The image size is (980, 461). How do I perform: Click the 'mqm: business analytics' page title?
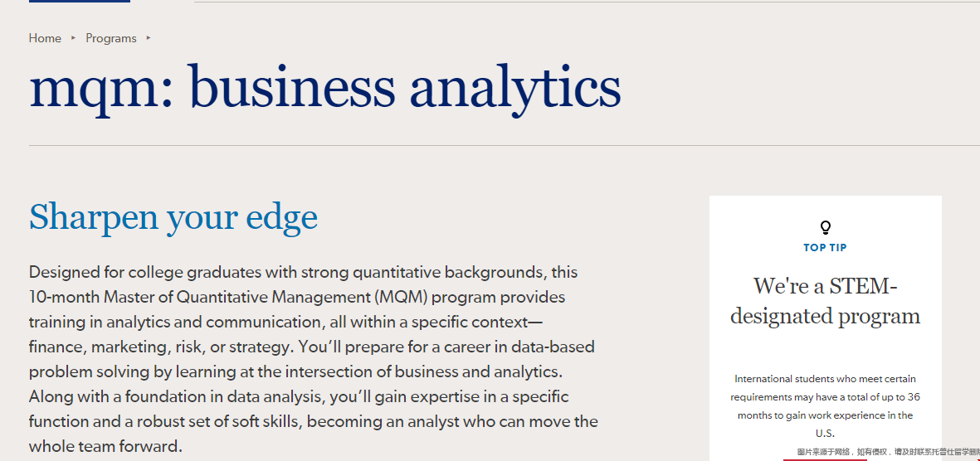click(325, 87)
